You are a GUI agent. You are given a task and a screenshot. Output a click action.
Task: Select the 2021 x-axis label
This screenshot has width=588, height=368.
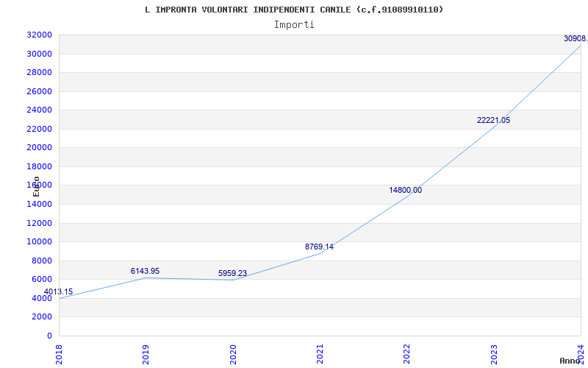point(320,355)
